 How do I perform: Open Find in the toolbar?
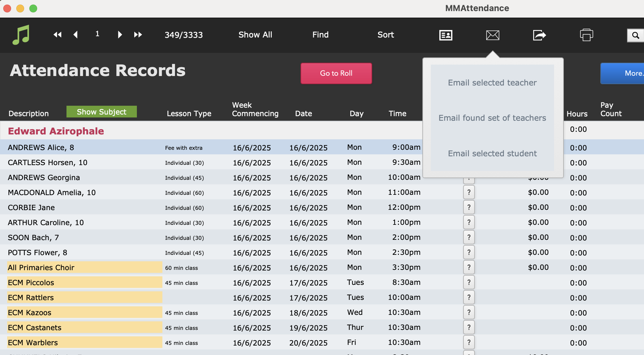click(x=320, y=35)
